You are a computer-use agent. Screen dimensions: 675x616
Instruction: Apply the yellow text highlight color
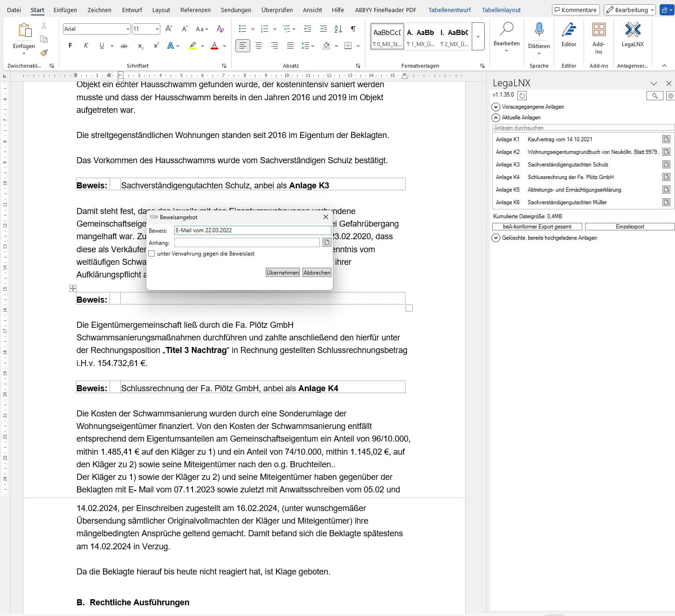coord(193,46)
